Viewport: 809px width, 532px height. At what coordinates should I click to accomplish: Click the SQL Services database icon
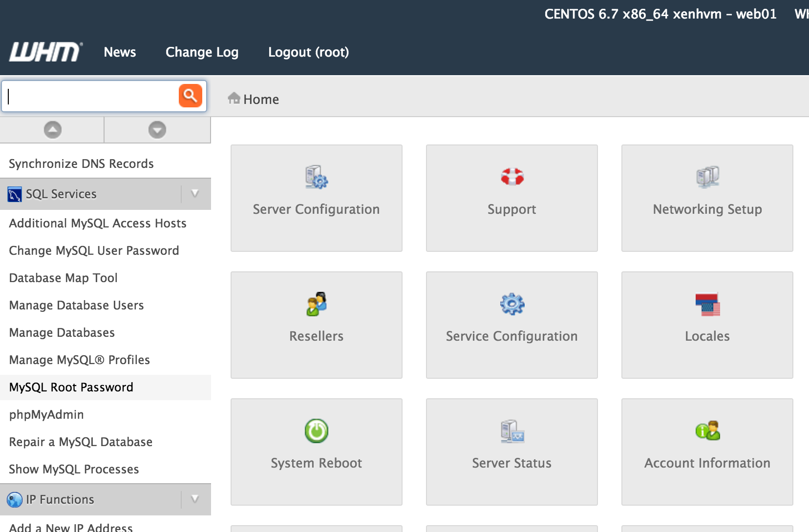tap(14, 194)
